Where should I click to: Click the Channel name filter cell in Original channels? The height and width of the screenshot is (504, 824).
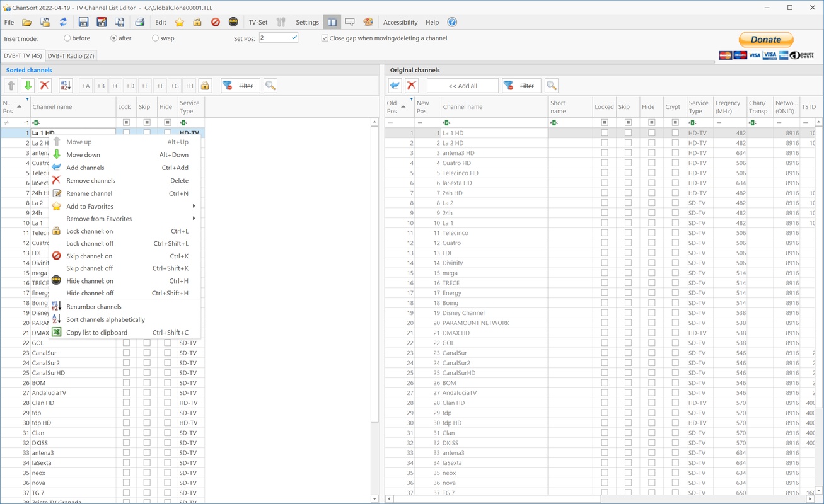494,123
